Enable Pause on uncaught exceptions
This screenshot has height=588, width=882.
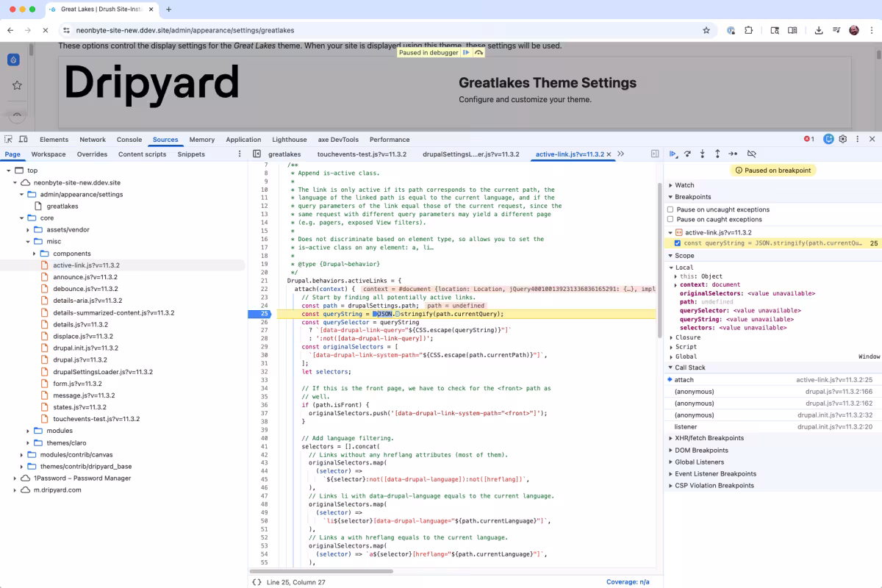670,208
